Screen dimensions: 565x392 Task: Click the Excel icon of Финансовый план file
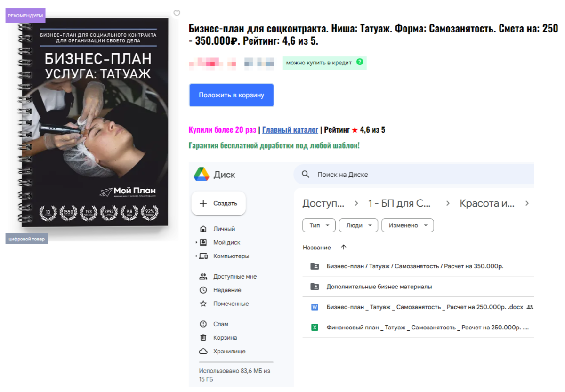[315, 328]
